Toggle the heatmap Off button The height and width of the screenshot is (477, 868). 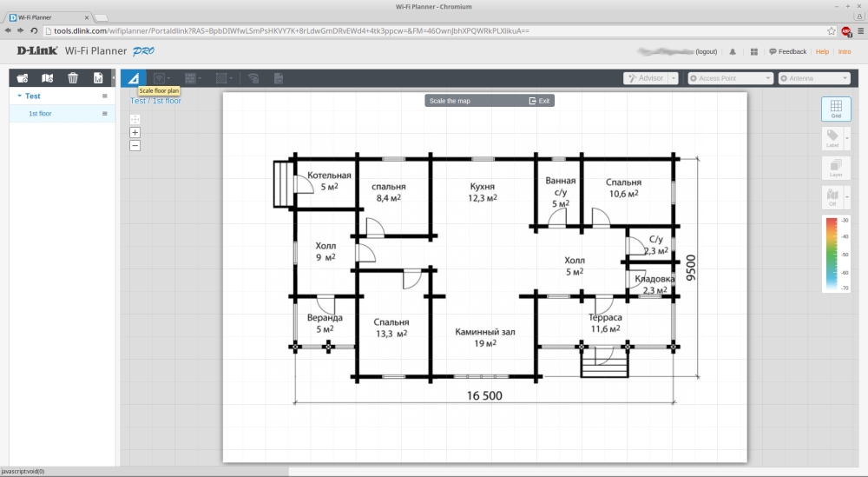(832, 197)
